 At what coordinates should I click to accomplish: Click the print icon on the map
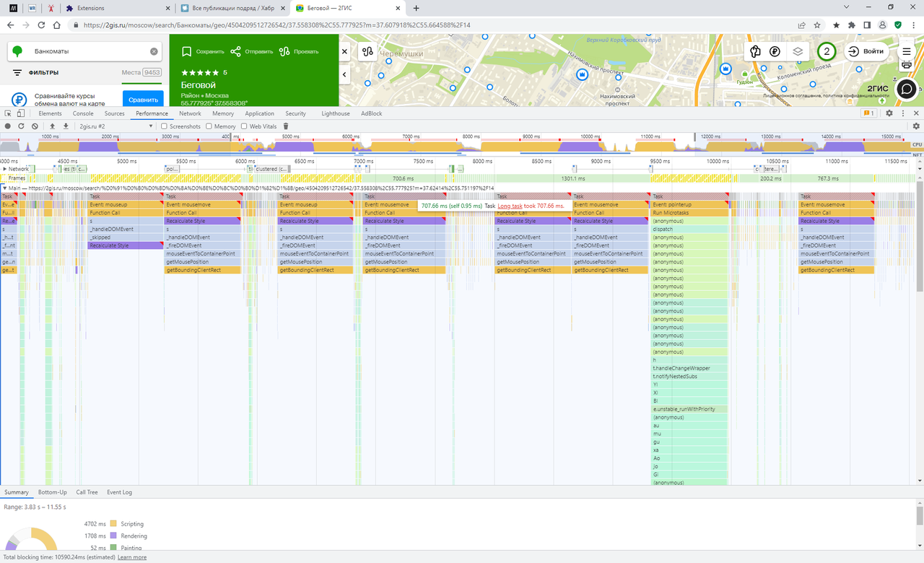[x=907, y=65]
